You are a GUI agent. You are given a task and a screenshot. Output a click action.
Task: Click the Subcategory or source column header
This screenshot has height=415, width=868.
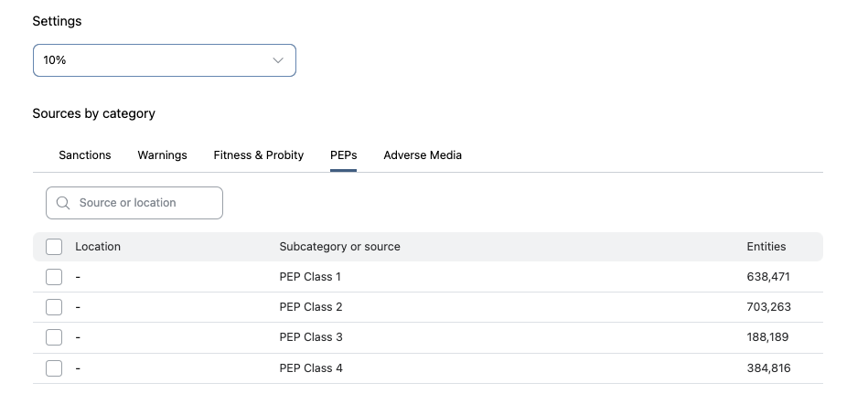click(x=339, y=247)
